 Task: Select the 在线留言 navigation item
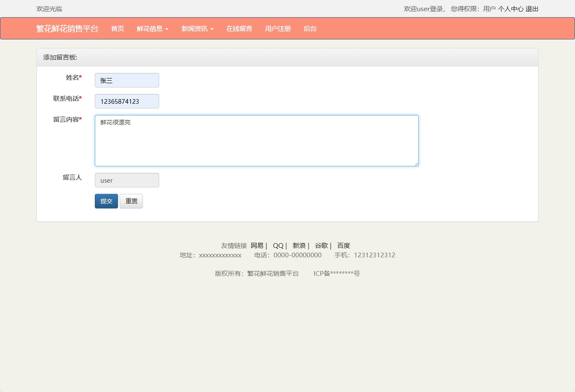[x=239, y=29]
